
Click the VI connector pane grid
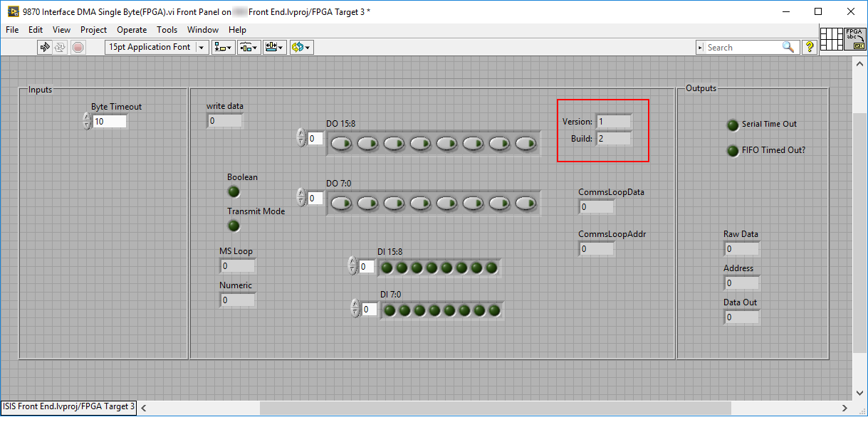(832, 38)
